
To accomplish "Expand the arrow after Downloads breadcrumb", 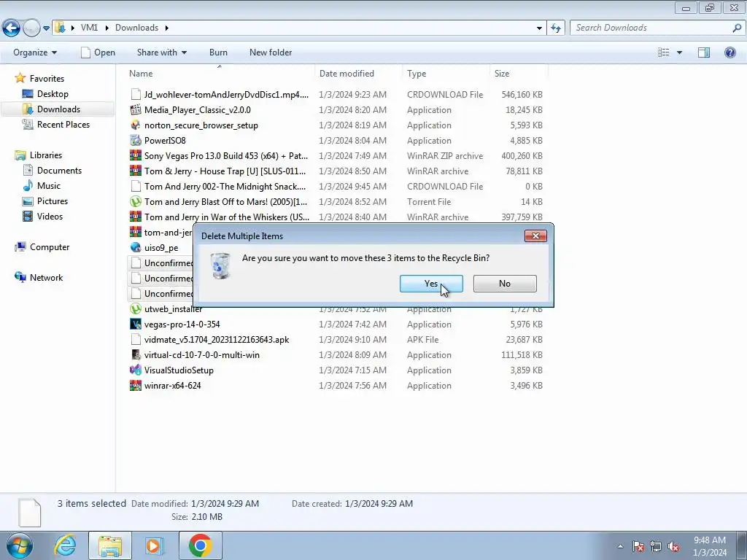I will [x=167, y=28].
